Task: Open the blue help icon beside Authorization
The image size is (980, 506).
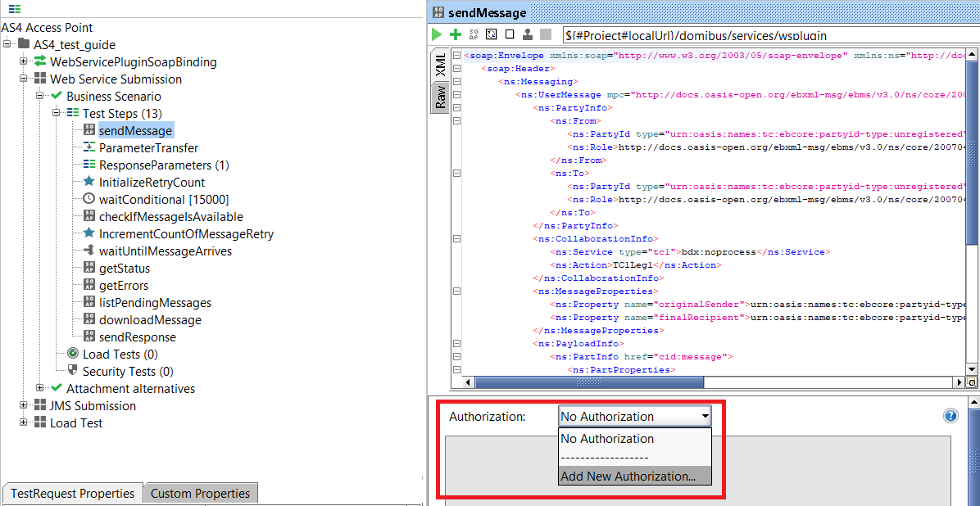Action: click(951, 416)
